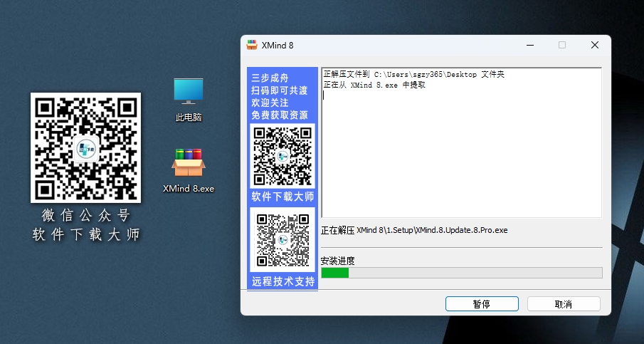Click the 取消 button
Screen dimensions: 644x344
(x=564, y=304)
